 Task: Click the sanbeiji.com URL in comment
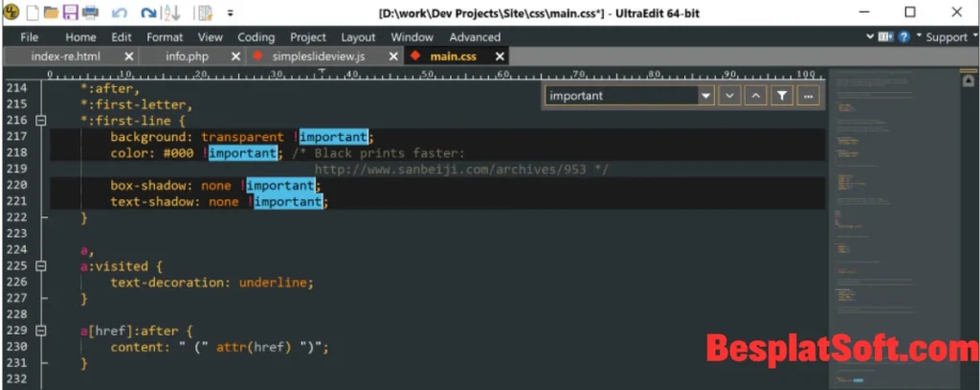coord(450,169)
